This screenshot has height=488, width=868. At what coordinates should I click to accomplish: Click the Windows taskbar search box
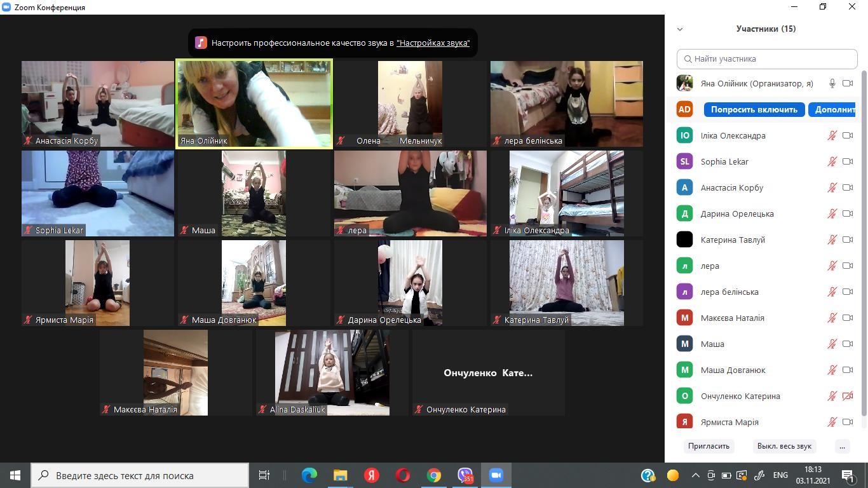[x=140, y=475]
